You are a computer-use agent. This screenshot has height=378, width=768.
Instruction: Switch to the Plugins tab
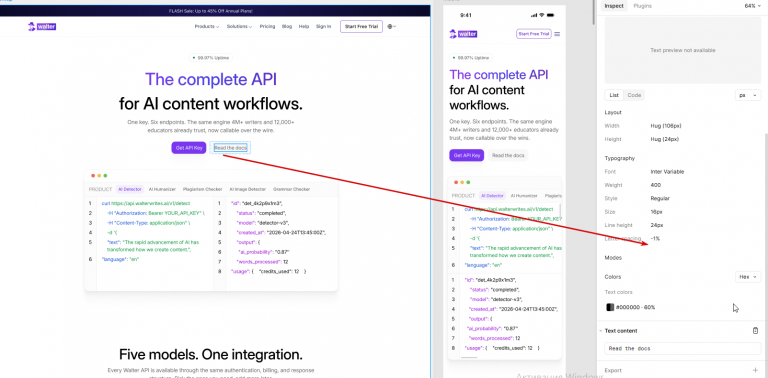[643, 6]
